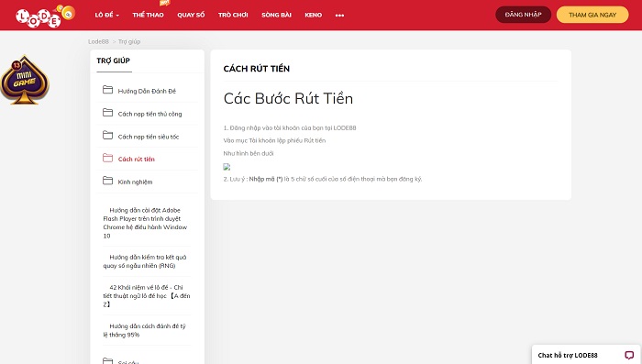
Task: Open the Mini Game spade badge icon
Action: point(25,80)
